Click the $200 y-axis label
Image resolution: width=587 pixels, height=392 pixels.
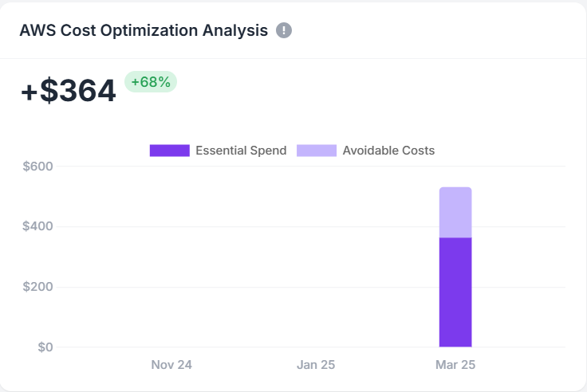pos(37,287)
